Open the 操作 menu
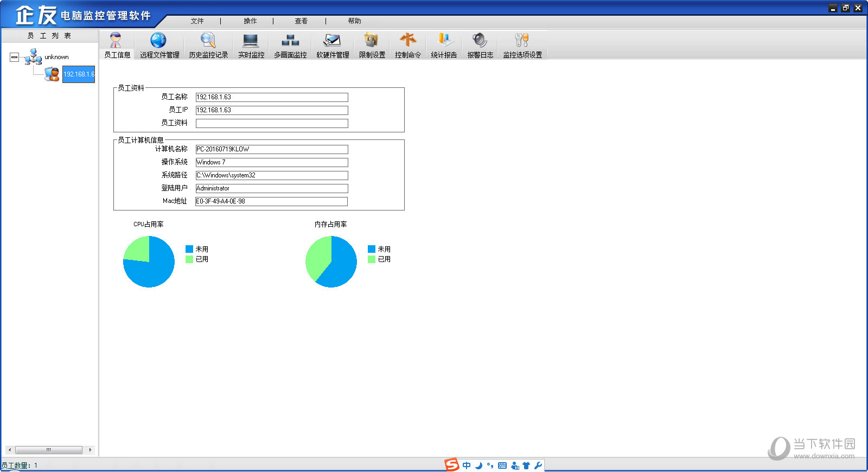868x472 pixels. [250, 21]
